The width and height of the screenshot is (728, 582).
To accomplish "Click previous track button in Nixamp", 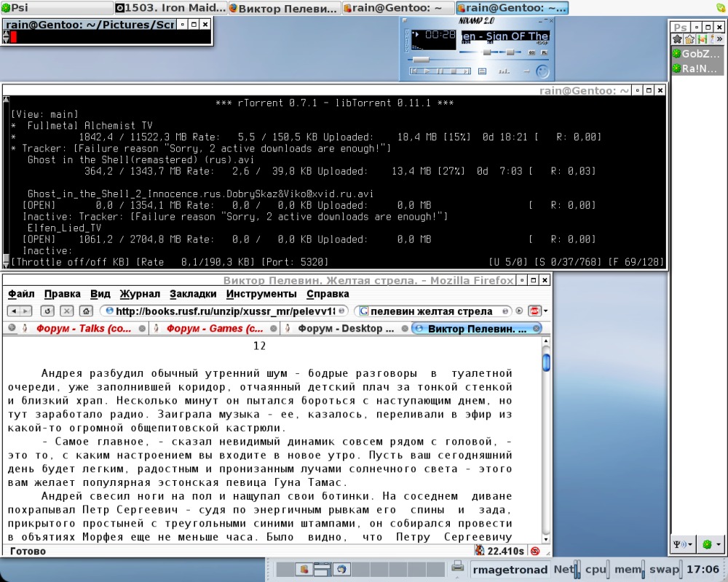I will tap(414, 71).
